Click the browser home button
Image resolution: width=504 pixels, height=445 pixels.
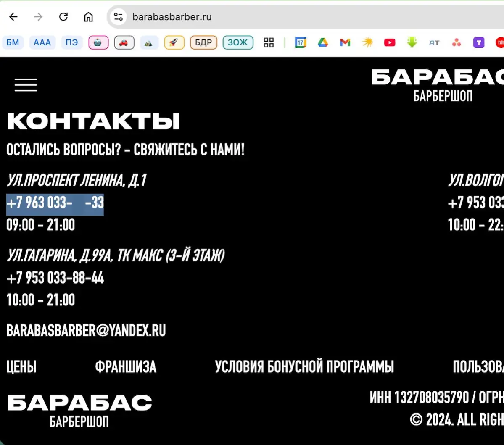click(x=88, y=17)
